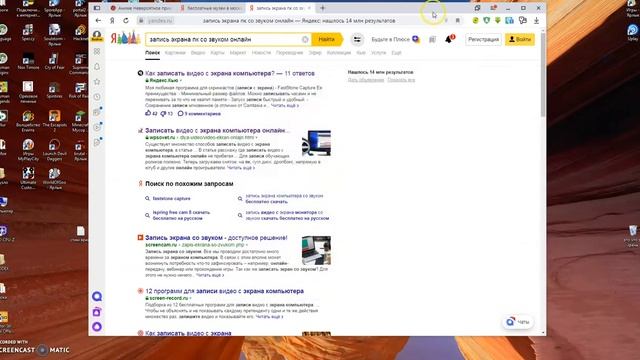This screenshot has height=360, width=640.
Task: Open the comments link under first result
Action: click(x=199, y=113)
